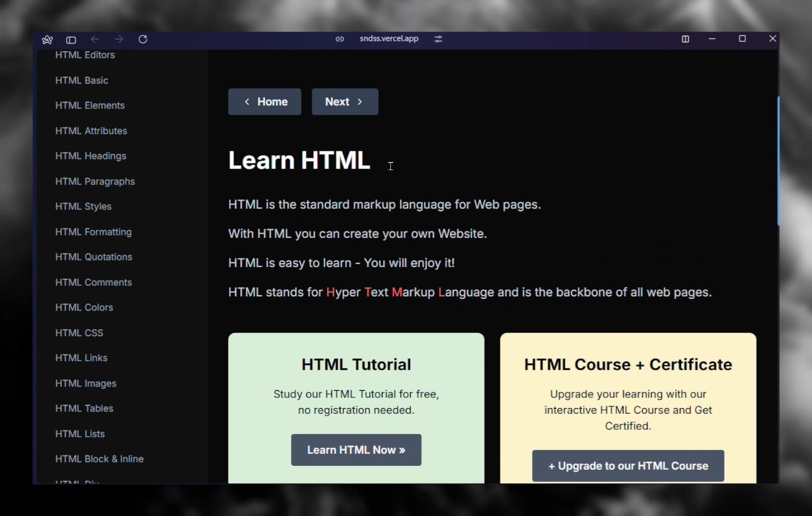The height and width of the screenshot is (516, 812).
Task: Click the Zen browser logo icon
Action: coord(47,40)
